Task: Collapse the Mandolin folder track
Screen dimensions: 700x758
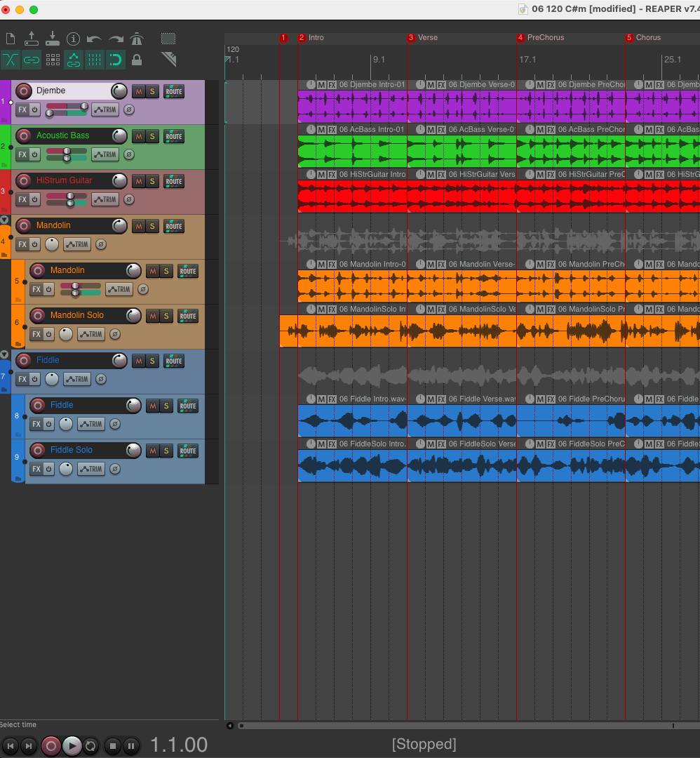Action: coord(4,220)
